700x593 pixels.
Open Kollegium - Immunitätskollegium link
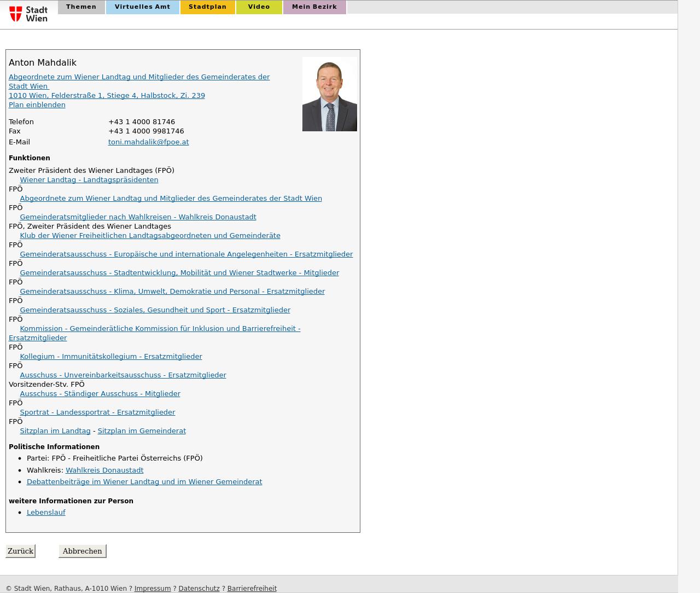tap(110, 357)
